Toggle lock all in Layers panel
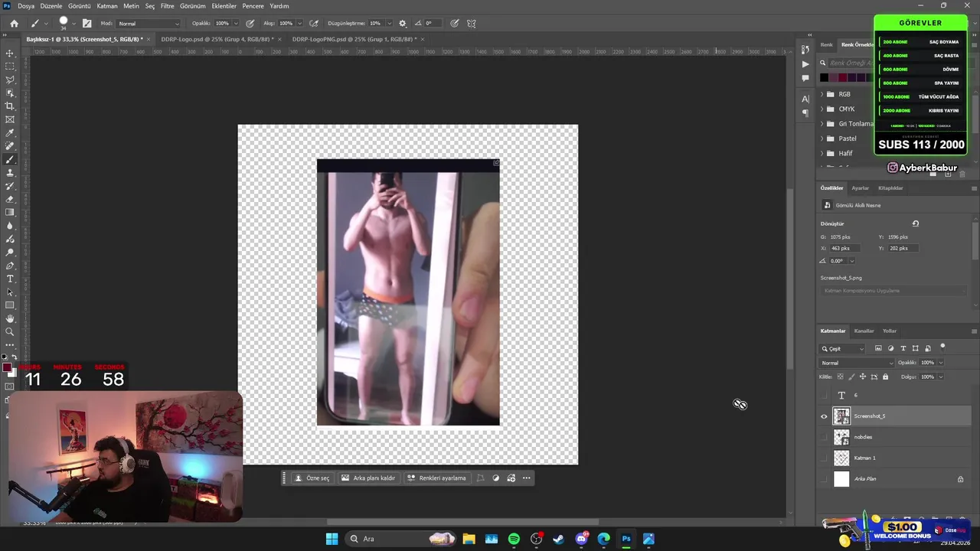This screenshot has width=980, height=551. pos(886,377)
